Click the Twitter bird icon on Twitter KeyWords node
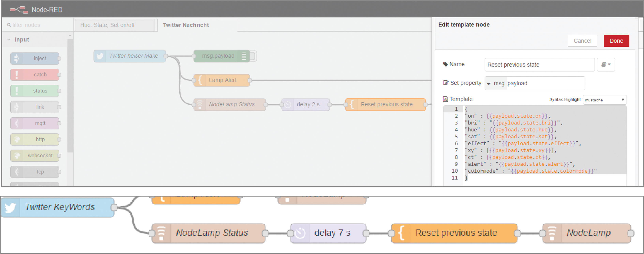Screen dimensions: 644x254 10,207
